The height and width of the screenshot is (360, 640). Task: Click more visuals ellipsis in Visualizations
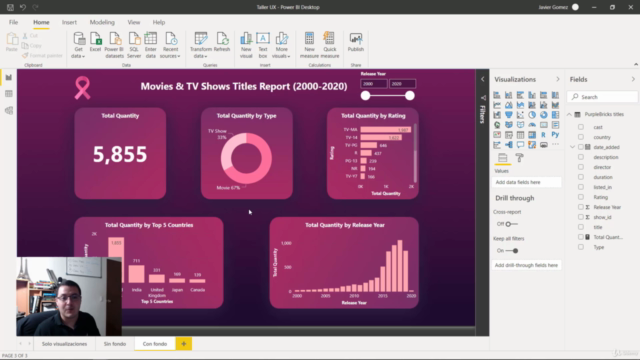555,144
